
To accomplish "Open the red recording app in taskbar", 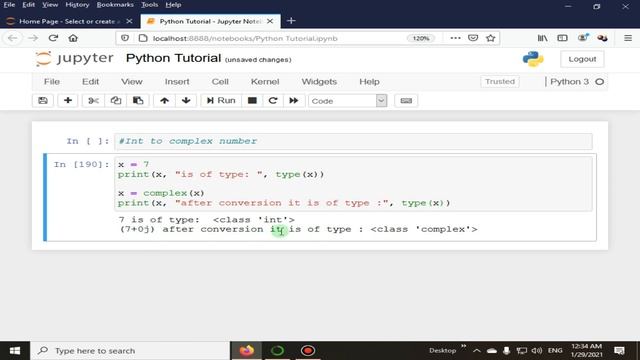I will pyautogui.click(x=308, y=351).
